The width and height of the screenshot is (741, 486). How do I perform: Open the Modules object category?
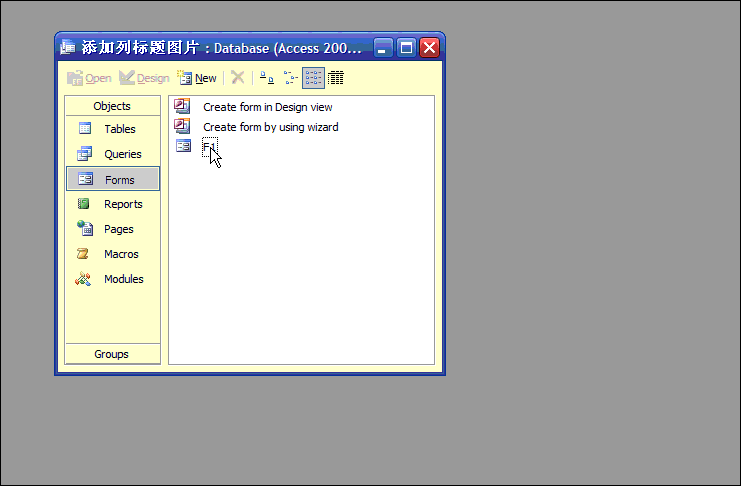click(x=112, y=279)
